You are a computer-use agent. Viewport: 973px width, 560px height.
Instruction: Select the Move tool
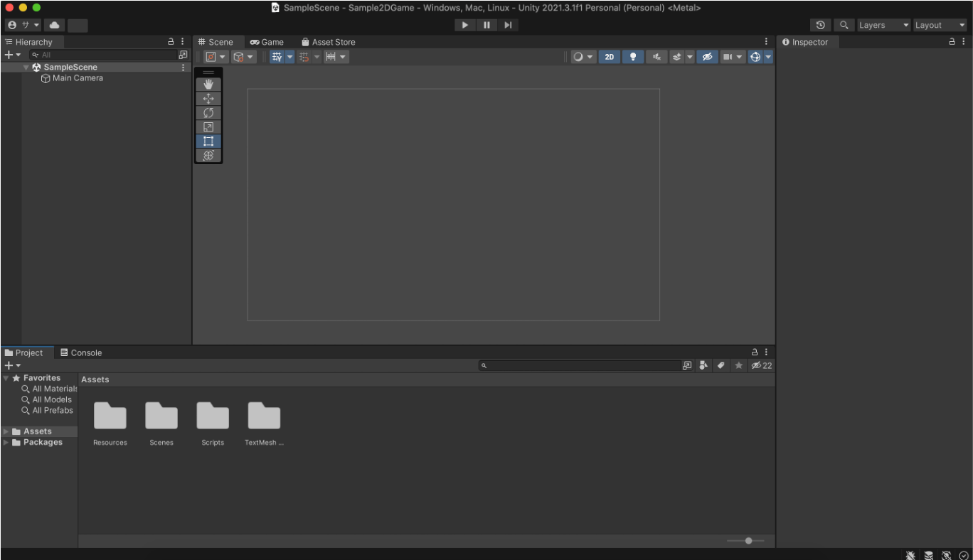point(208,98)
